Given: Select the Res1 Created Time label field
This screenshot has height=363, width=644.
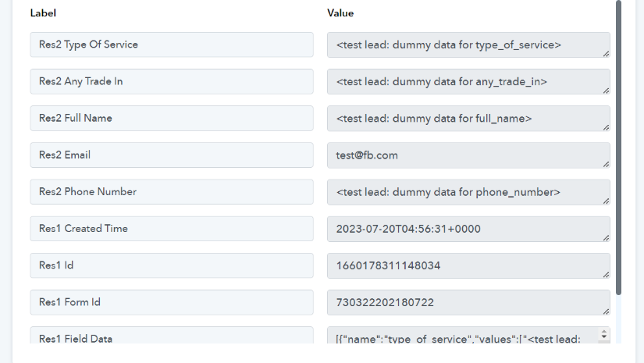Looking at the screenshot, I should click(x=172, y=229).
